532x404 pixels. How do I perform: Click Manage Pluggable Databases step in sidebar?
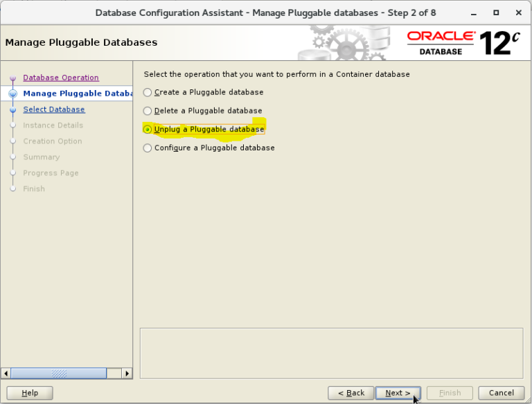[x=77, y=94]
